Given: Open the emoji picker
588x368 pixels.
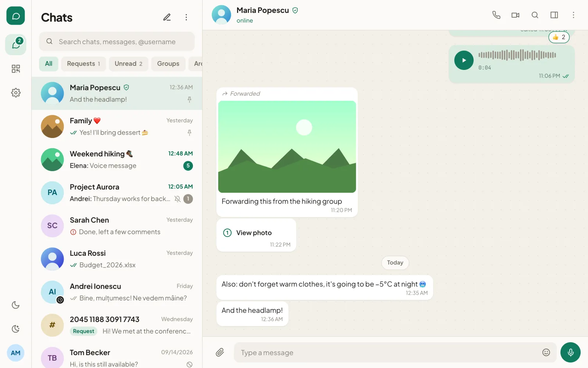Looking at the screenshot, I should (x=546, y=353).
